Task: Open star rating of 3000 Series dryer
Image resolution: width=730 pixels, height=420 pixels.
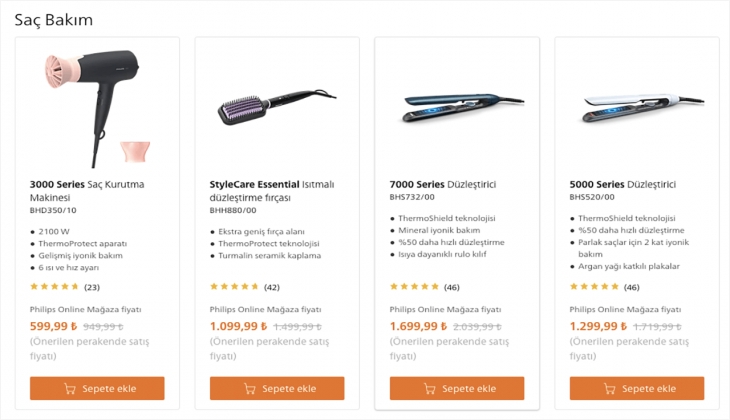Action: coord(54,287)
